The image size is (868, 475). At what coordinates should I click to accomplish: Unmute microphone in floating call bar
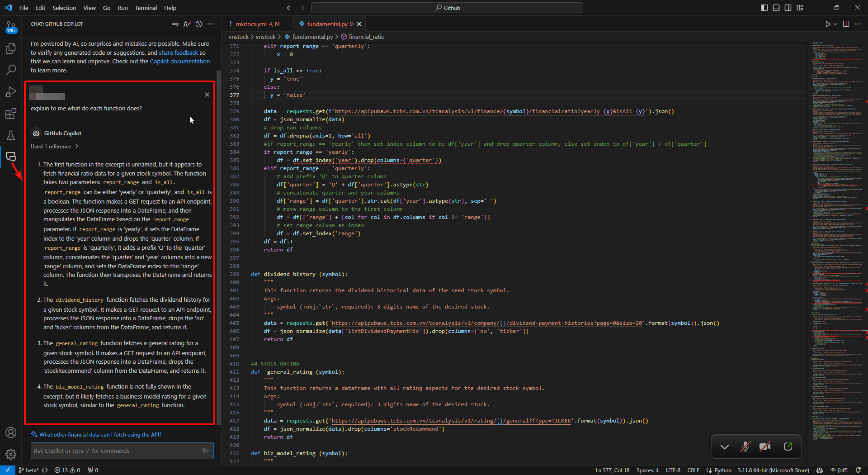(745, 447)
